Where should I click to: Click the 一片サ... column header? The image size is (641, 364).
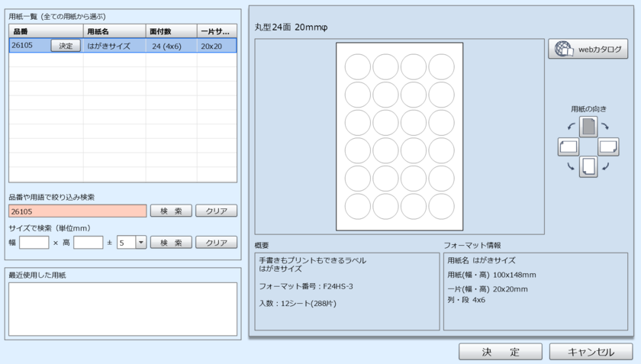point(217,31)
